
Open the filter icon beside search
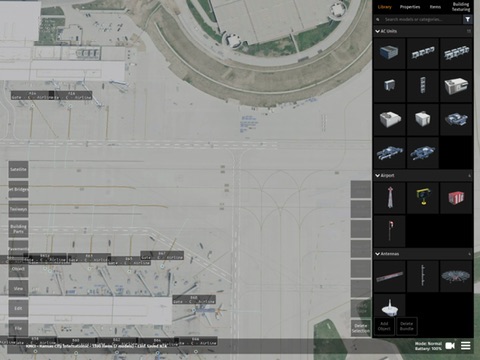468,19
